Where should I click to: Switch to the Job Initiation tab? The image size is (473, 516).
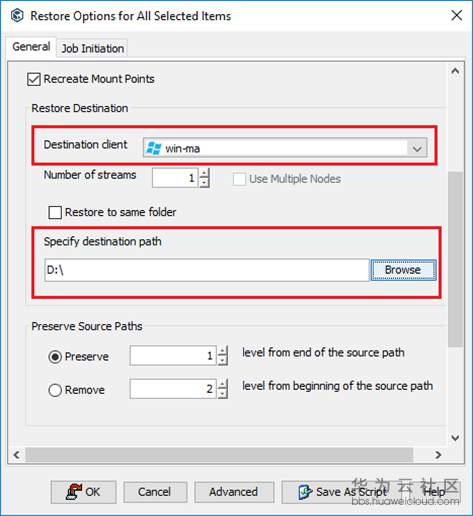click(93, 49)
